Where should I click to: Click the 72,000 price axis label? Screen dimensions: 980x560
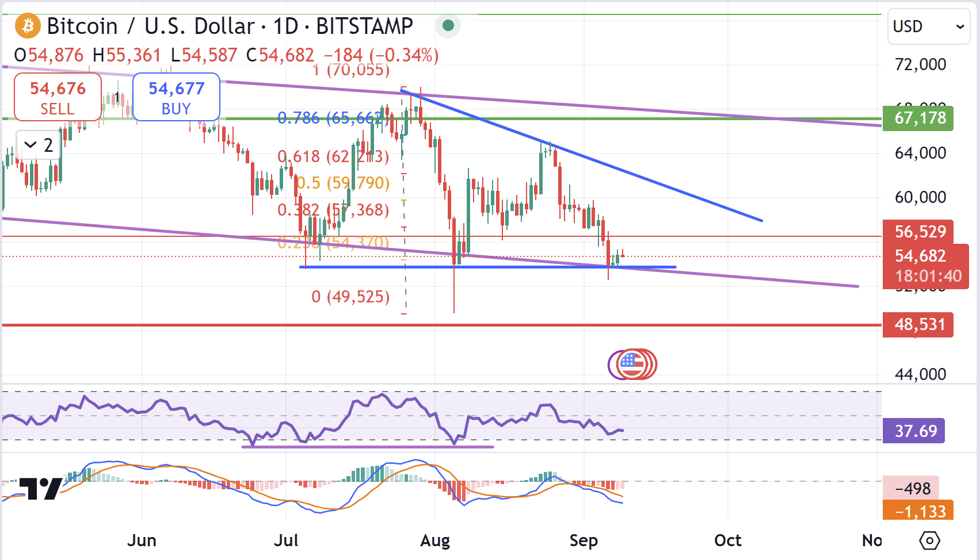920,64
